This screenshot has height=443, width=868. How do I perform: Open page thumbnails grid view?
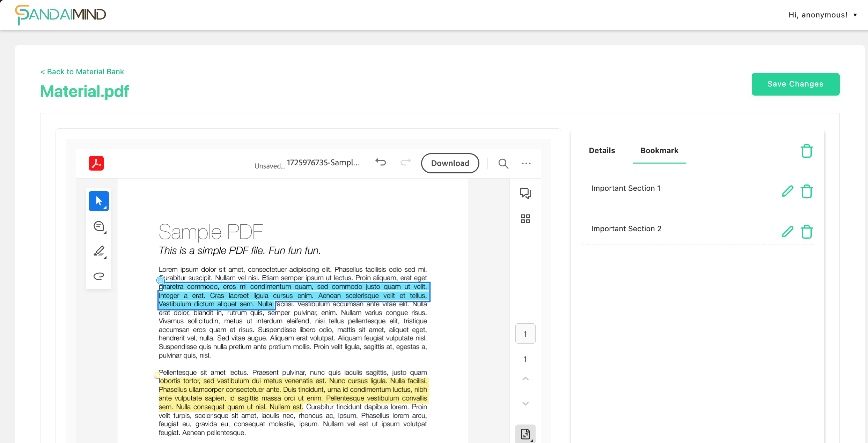pos(525,219)
